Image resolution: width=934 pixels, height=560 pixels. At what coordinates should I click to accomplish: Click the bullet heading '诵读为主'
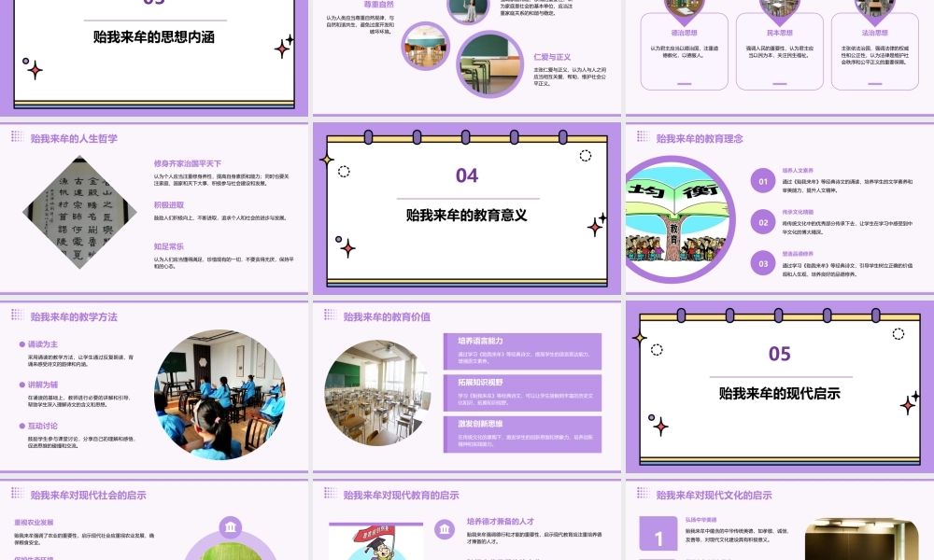[x=43, y=344]
